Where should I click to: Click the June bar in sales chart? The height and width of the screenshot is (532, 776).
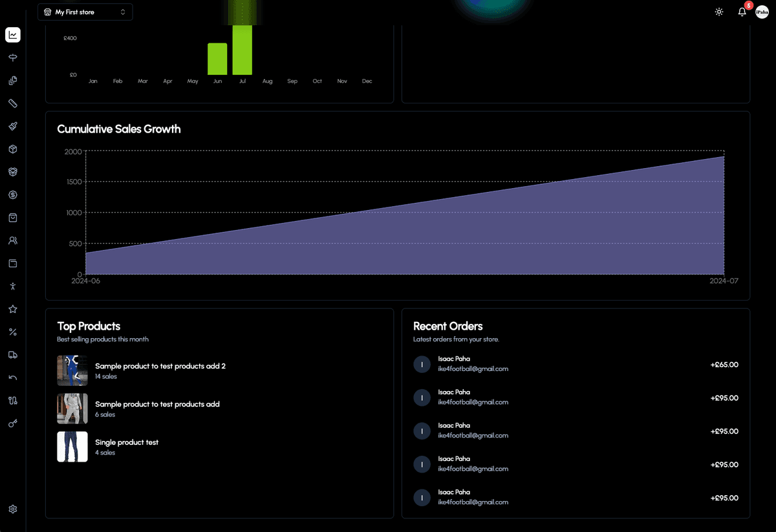coord(217,59)
